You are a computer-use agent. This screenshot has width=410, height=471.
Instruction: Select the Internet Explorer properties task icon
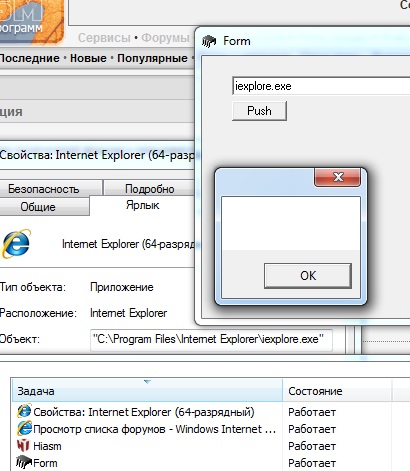click(24, 411)
